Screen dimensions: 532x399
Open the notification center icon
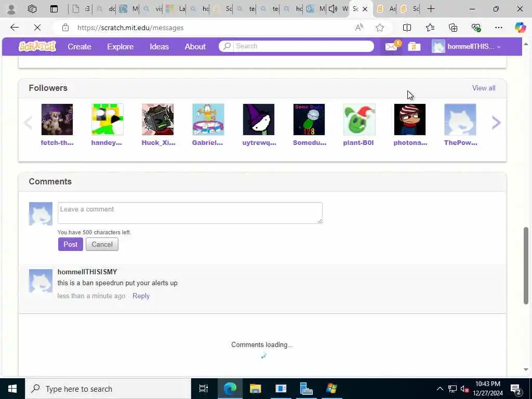click(x=516, y=389)
